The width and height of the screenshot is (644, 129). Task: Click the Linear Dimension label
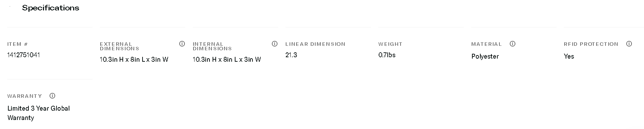[x=316, y=44]
